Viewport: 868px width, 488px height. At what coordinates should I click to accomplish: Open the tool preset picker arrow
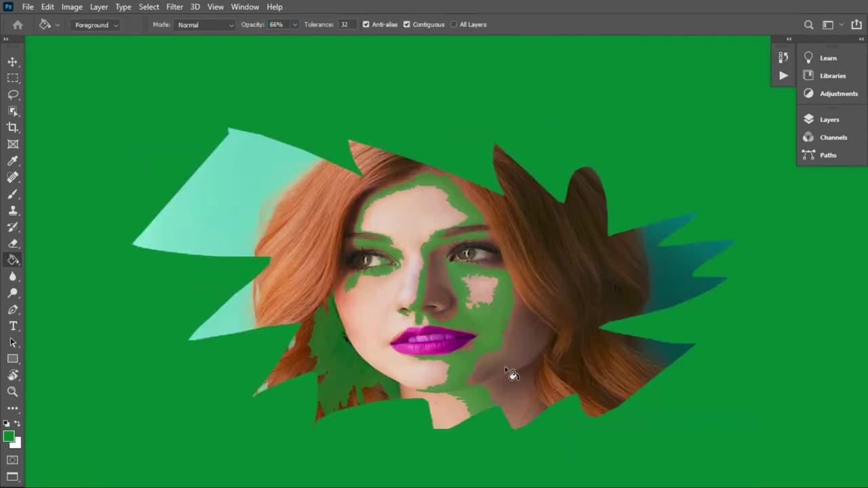[57, 25]
